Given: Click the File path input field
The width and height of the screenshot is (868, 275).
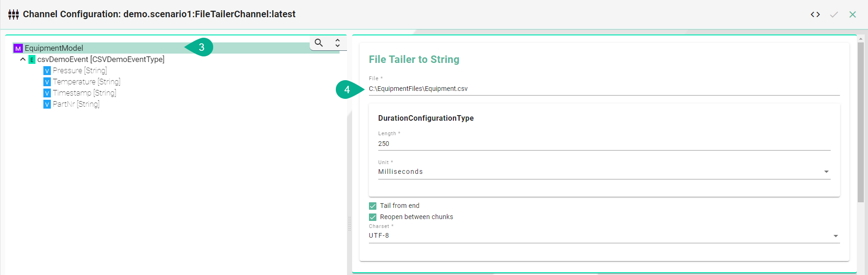Looking at the screenshot, I should pos(604,89).
